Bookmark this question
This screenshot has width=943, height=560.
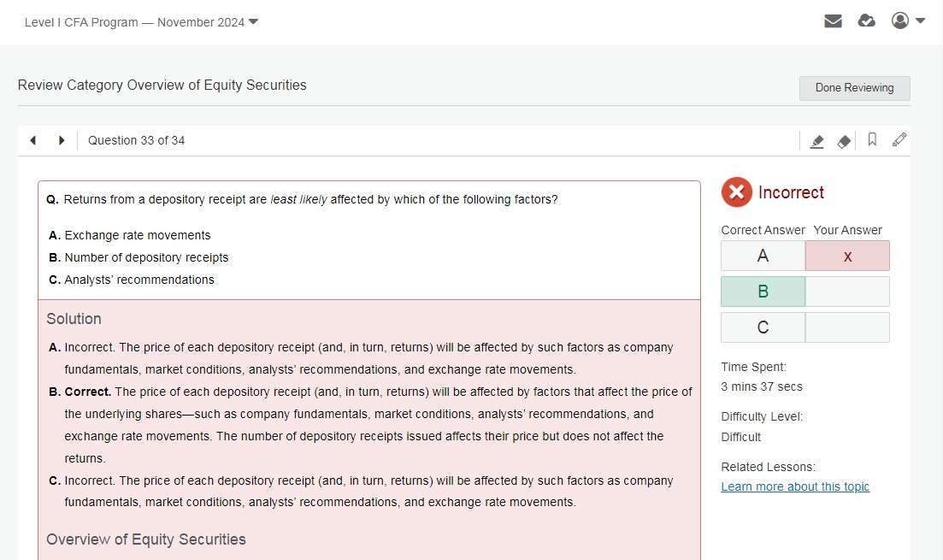pos(872,140)
